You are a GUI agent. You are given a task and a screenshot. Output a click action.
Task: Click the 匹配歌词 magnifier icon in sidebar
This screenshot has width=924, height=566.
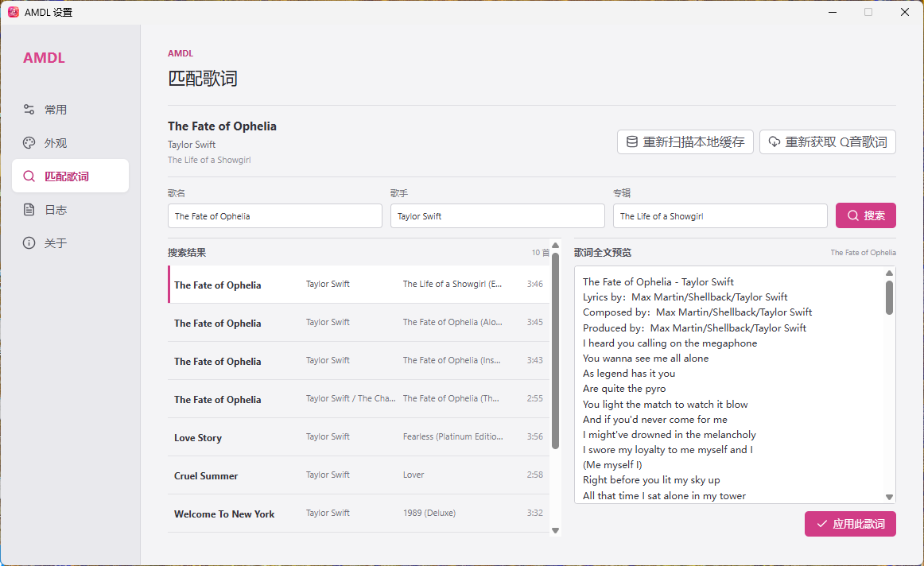(x=29, y=176)
